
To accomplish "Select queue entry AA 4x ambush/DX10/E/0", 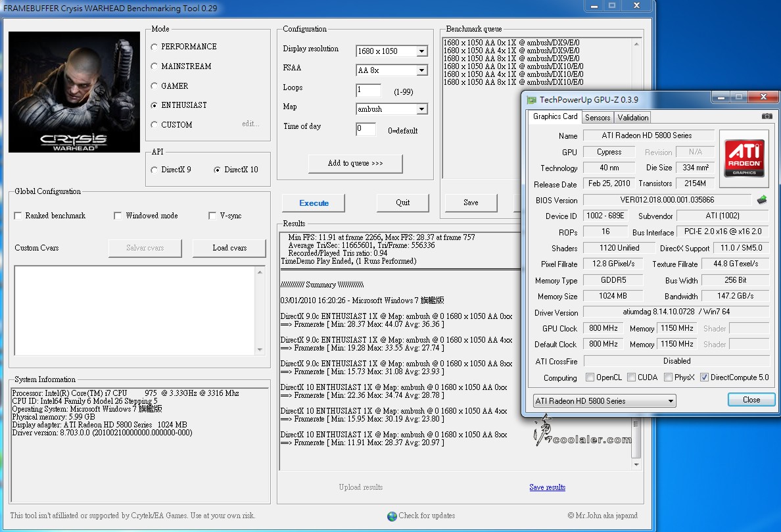I will tap(513, 74).
